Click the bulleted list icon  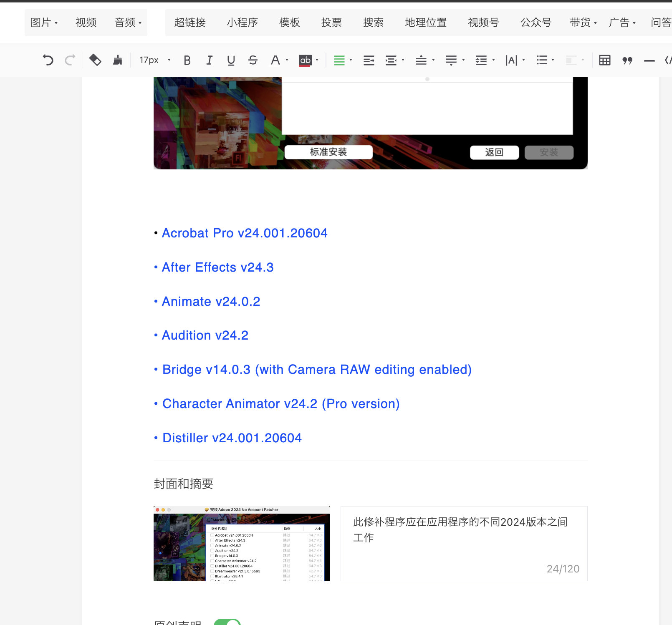click(542, 60)
